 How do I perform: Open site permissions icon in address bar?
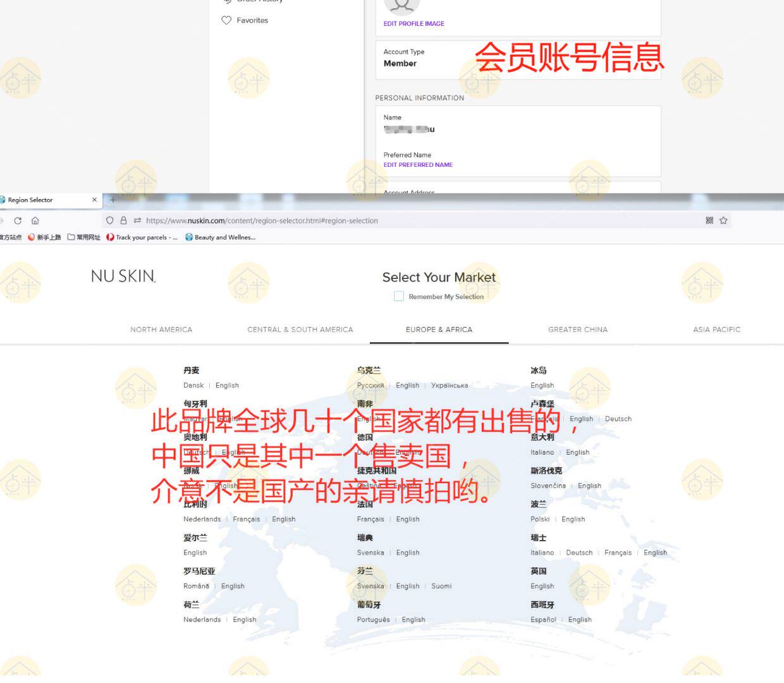click(137, 221)
